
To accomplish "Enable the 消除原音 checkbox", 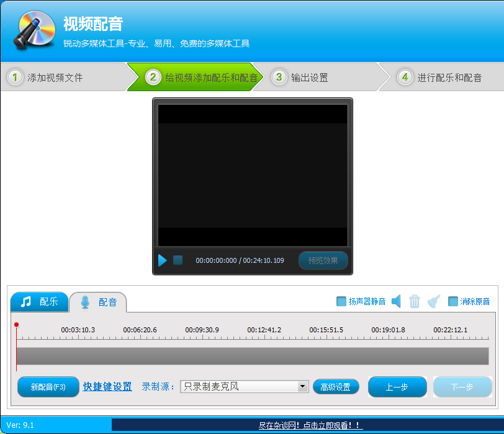I will click(453, 301).
